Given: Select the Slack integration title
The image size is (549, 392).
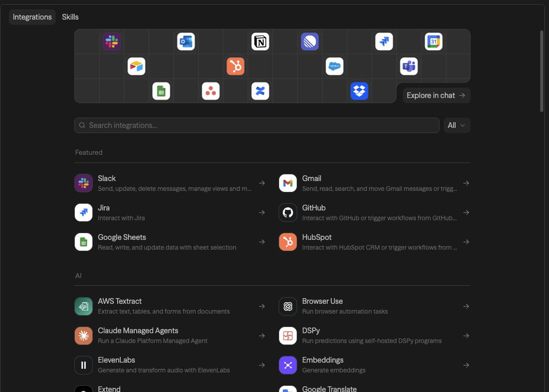Looking at the screenshot, I should click(x=107, y=178).
